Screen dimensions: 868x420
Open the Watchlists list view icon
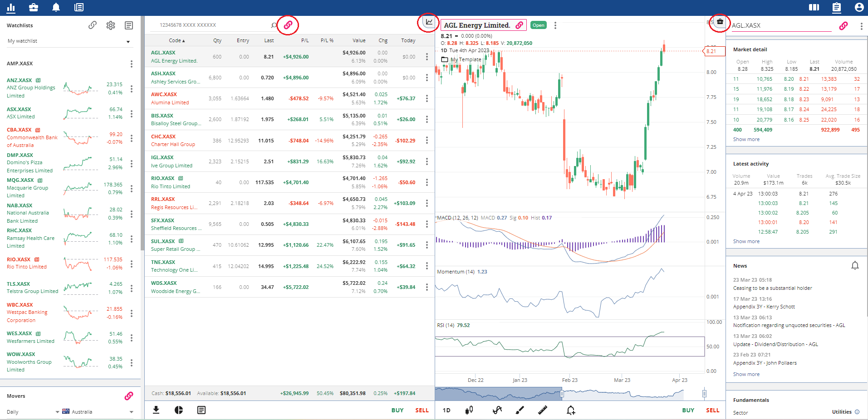coord(129,25)
